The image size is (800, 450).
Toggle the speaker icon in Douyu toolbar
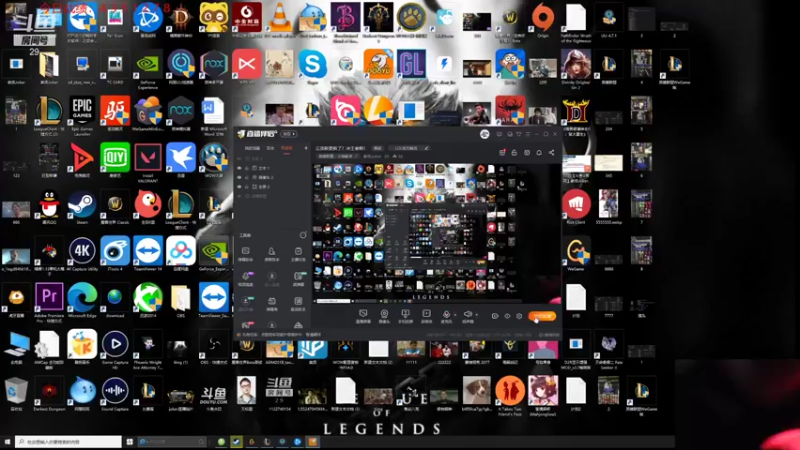pyautogui.click(x=467, y=315)
